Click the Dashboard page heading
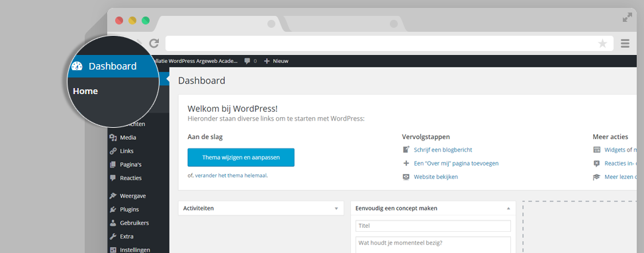The width and height of the screenshot is (644, 253). (202, 81)
